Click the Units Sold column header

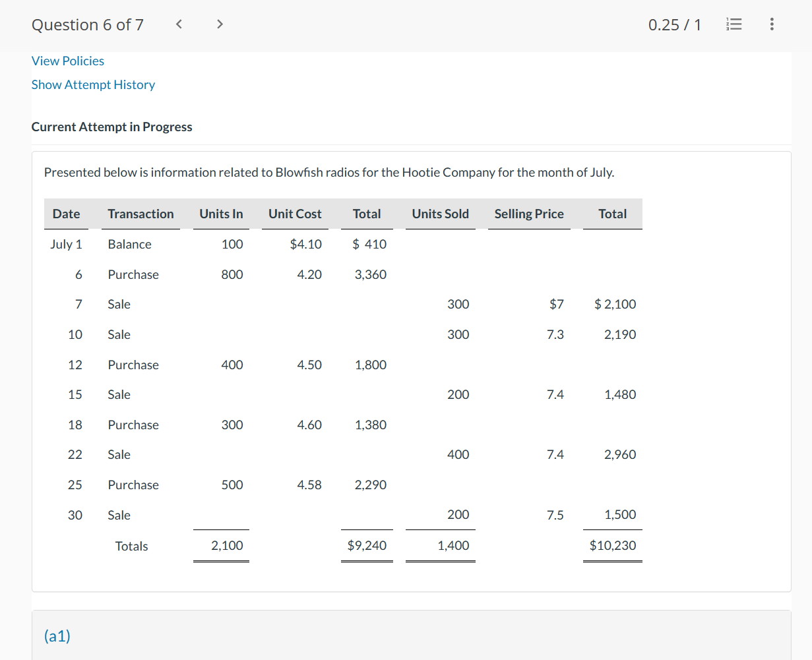441,214
